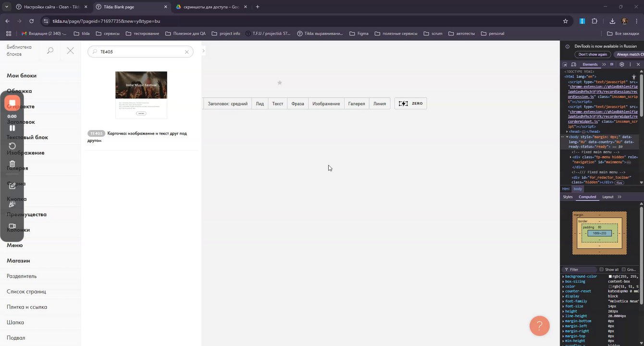Add 'Галерея' quick block button
Viewport: 644px width, 346px height.
(x=357, y=103)
